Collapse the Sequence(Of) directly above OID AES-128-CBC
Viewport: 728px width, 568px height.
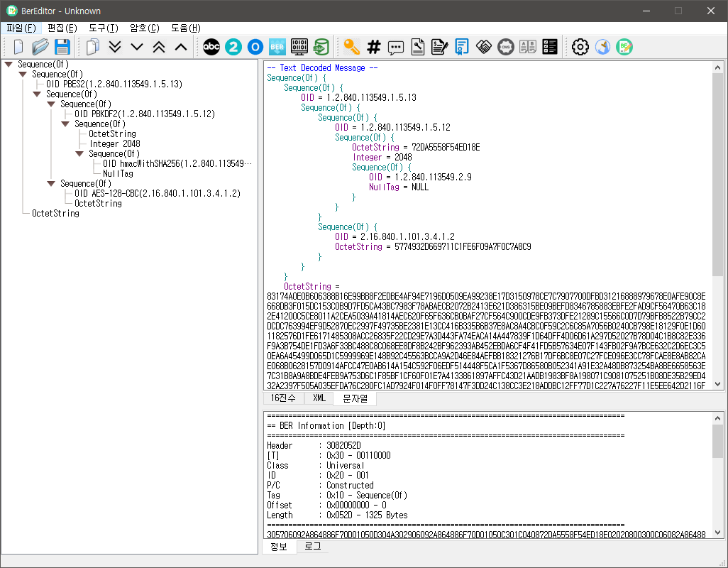pyautogui.click(x=51, y=183)
